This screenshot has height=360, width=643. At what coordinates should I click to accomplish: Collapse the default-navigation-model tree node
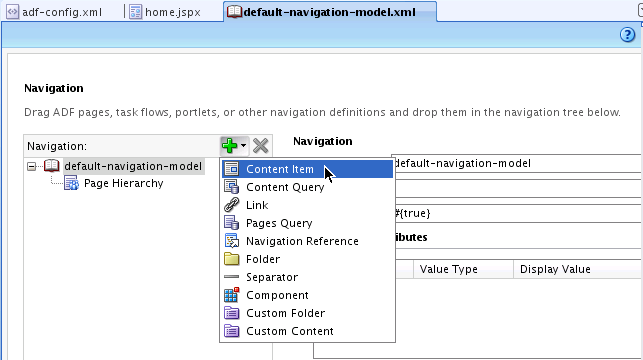[x=32, y=166]
